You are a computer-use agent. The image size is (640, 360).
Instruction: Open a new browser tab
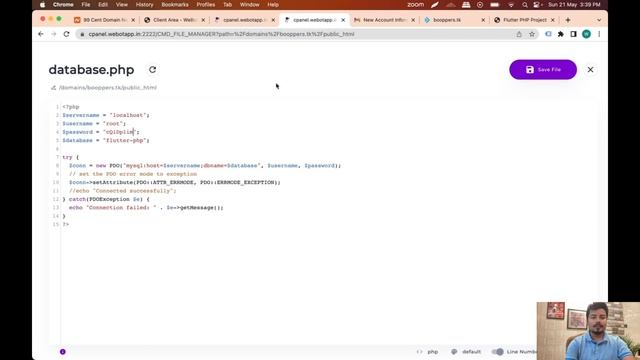coord(568,20)
